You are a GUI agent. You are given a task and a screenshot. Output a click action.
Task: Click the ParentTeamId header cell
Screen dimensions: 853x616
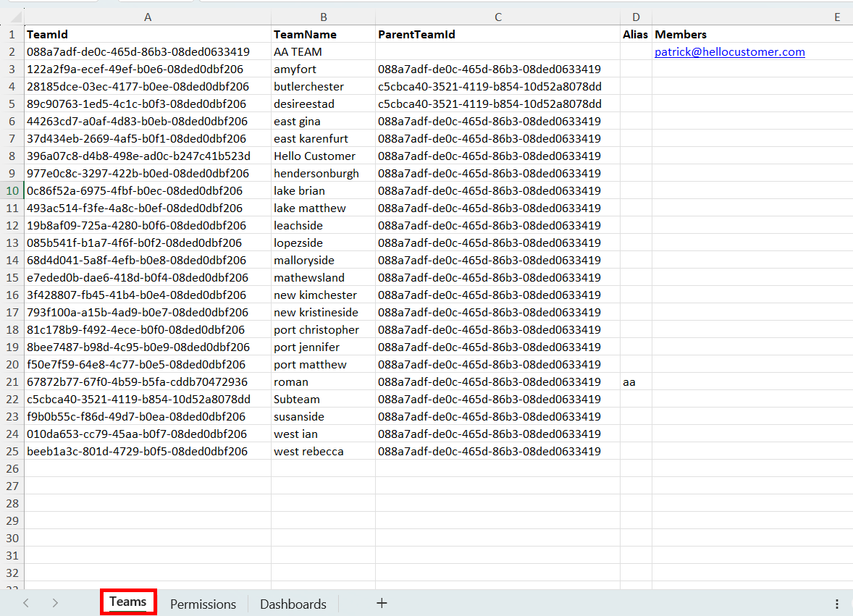coord(497,34)
